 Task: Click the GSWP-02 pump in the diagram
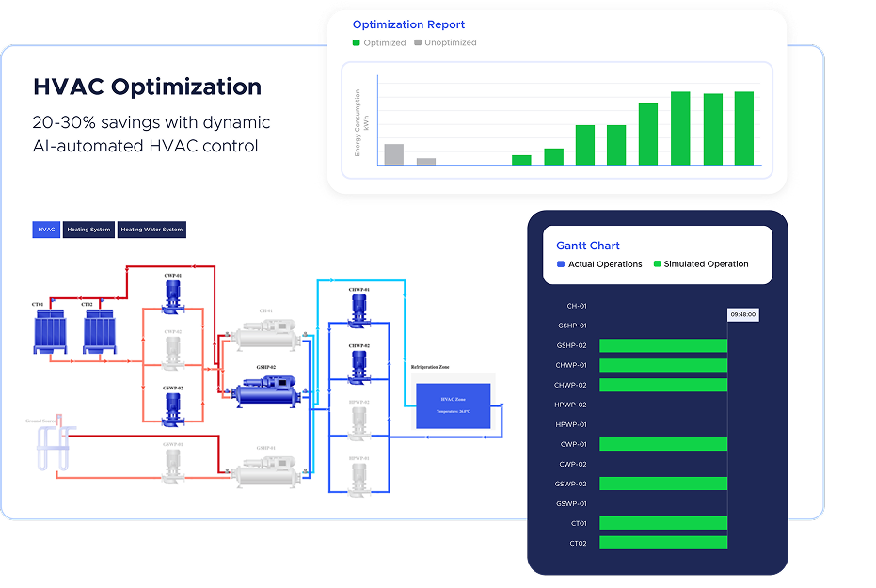(x=172, y=409)
